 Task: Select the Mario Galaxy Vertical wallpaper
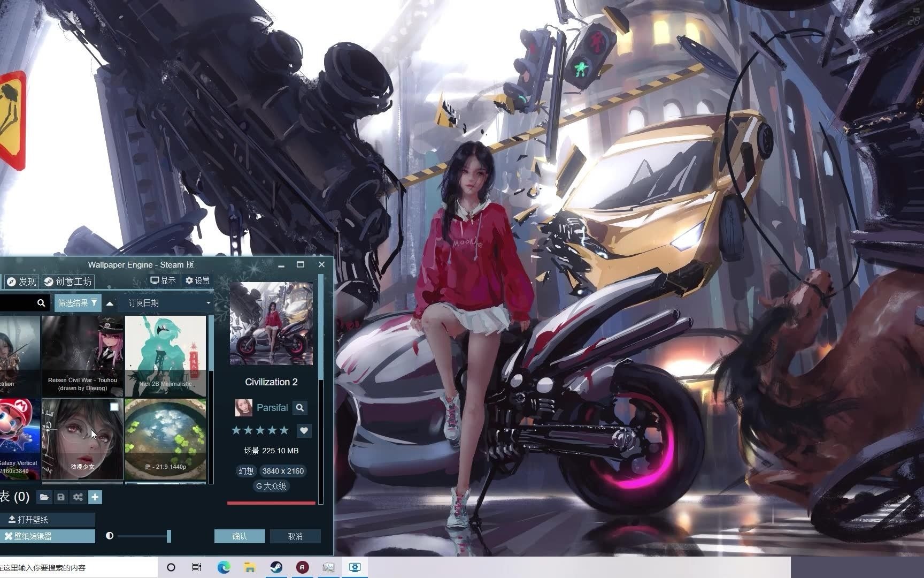tap(20, 439)
